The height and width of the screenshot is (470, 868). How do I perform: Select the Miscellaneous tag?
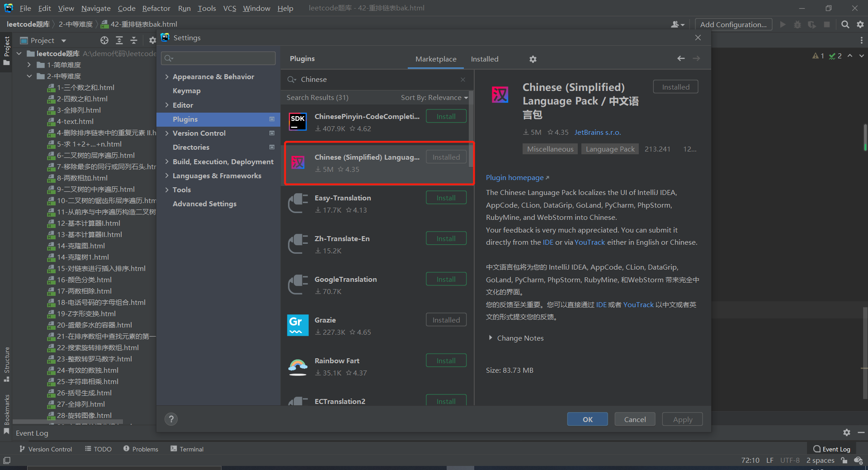550,149
